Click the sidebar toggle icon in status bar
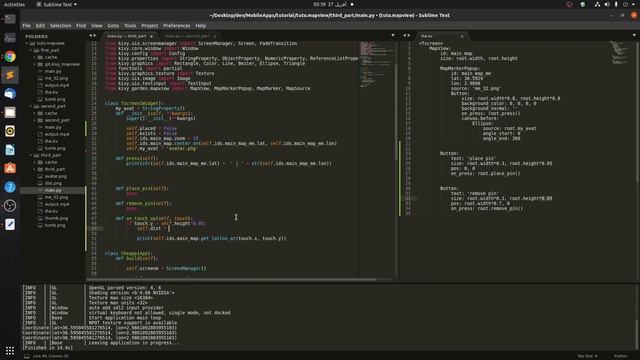 pos(27,356)
